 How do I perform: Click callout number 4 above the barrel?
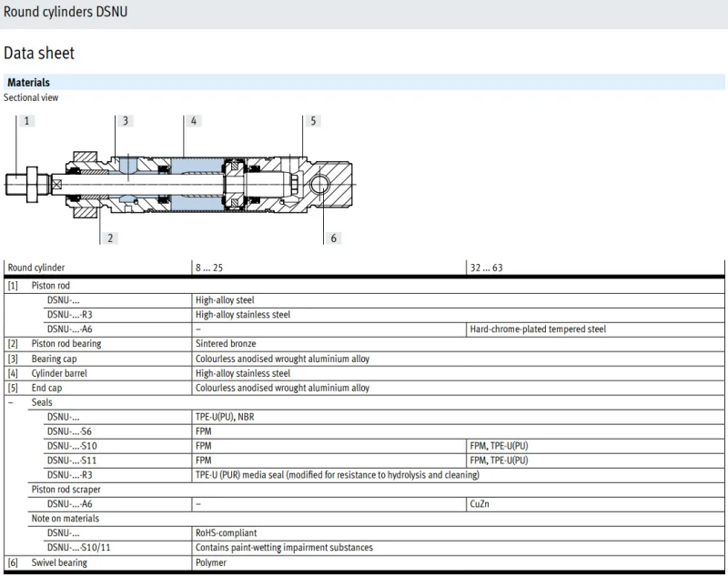coord(194,120)
